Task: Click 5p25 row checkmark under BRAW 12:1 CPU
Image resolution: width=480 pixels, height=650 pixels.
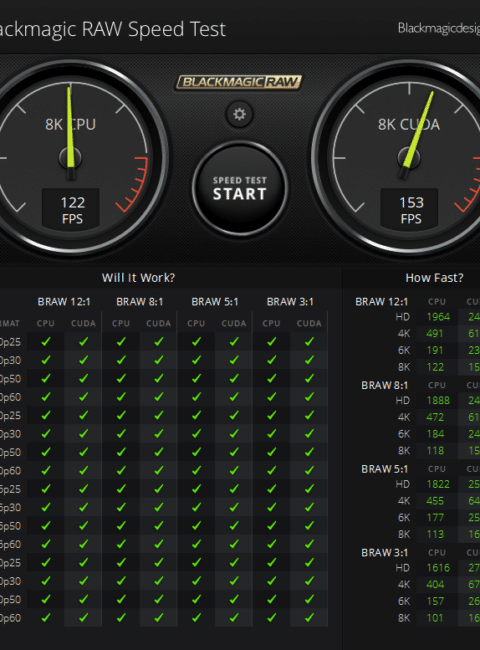Action: coord(46,489)
